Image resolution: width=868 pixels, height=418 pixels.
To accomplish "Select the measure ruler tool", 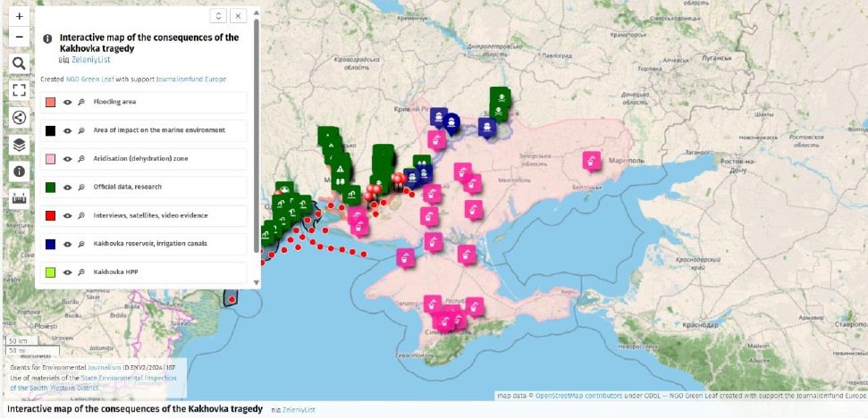I will 19,198.
